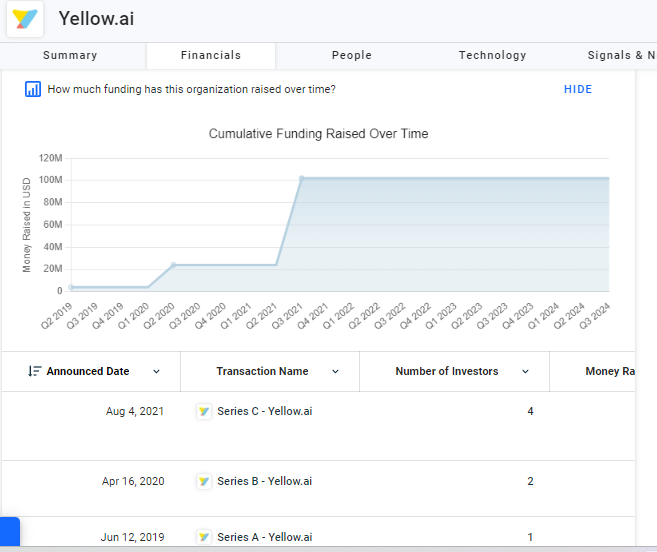Screen dimensions: 657x552
Task: Click the Series B row Yellow.ai logo icon
Action: (204, 481)
